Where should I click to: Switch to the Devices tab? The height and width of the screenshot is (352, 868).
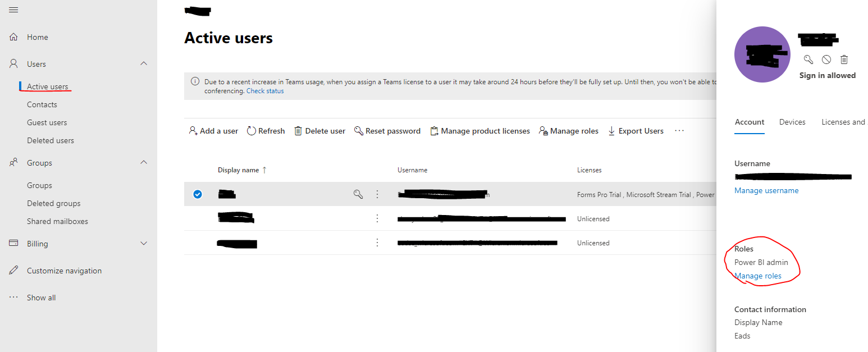(792, 122)
